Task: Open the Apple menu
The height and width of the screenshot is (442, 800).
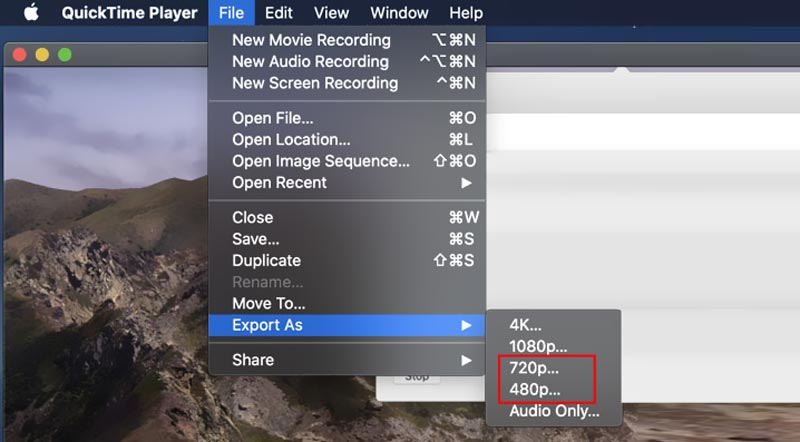Action: click(31, 12)
